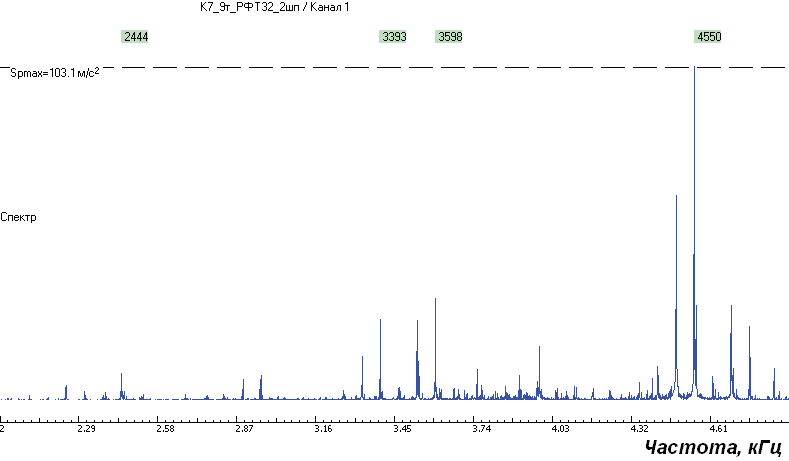The width and height of the screenshot is (789, 461).
Task: Click the 3393 frequency marker label
Action: pos(393,37)
